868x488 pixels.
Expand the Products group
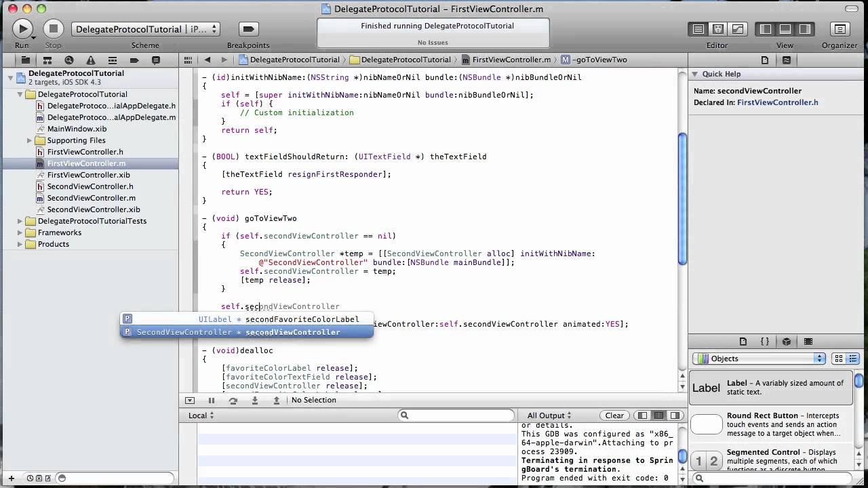(20, 244)
